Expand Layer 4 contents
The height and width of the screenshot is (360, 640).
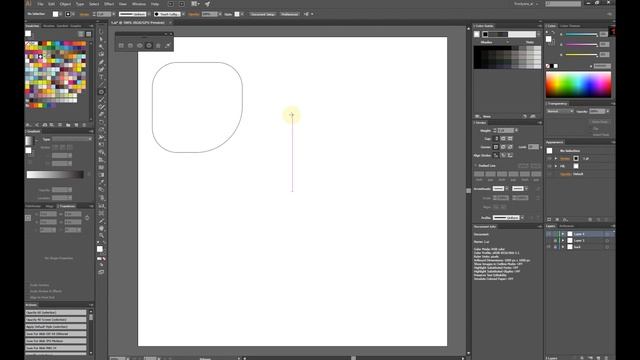click(563, 234)
